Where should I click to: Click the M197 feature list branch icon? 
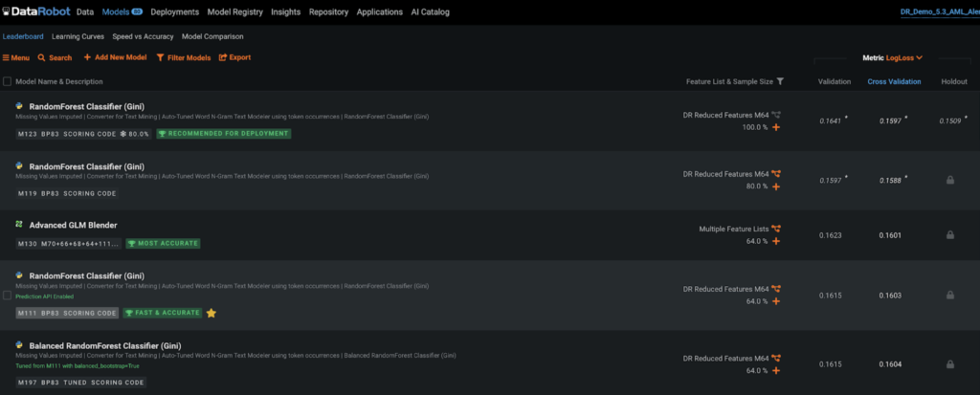pyautogui.click(x=776, y=359)
